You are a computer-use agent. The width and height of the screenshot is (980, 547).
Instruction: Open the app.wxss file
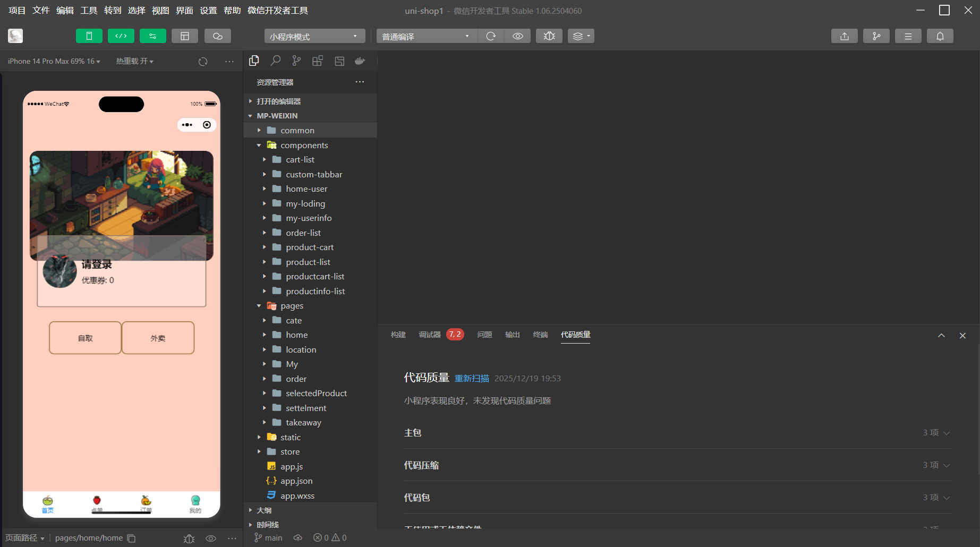pyautogui.click(x=310, y=495)
